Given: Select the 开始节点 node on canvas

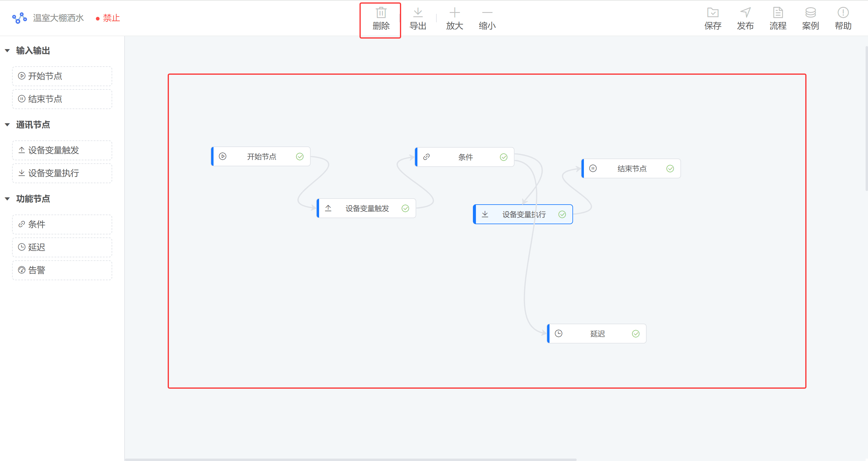Looking at the screenshot, I should [261, 157].
